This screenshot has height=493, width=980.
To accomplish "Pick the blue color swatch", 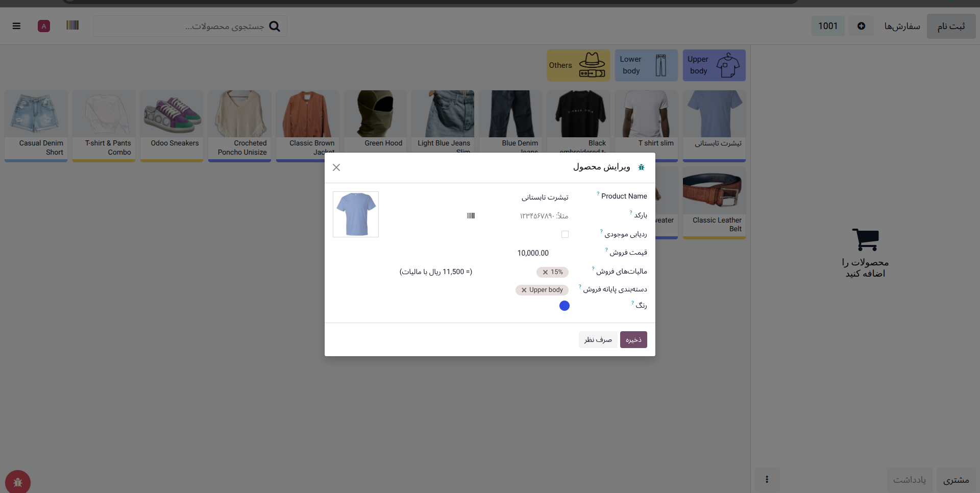I will click(565, 306).
